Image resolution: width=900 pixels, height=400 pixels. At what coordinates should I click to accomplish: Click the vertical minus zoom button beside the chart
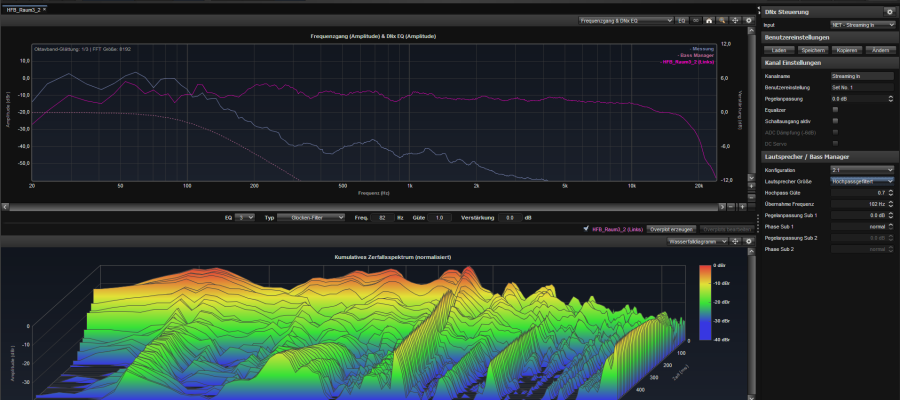(x=751, y=196)
